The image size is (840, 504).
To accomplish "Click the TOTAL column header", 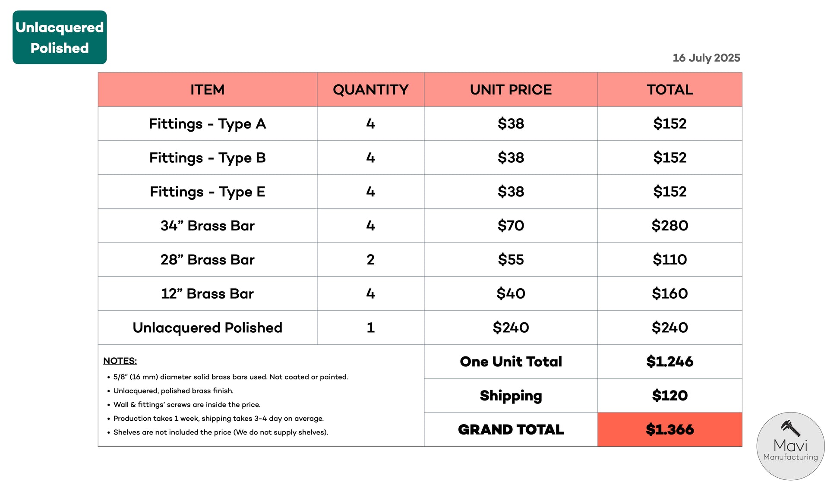I will click(670, 90).
